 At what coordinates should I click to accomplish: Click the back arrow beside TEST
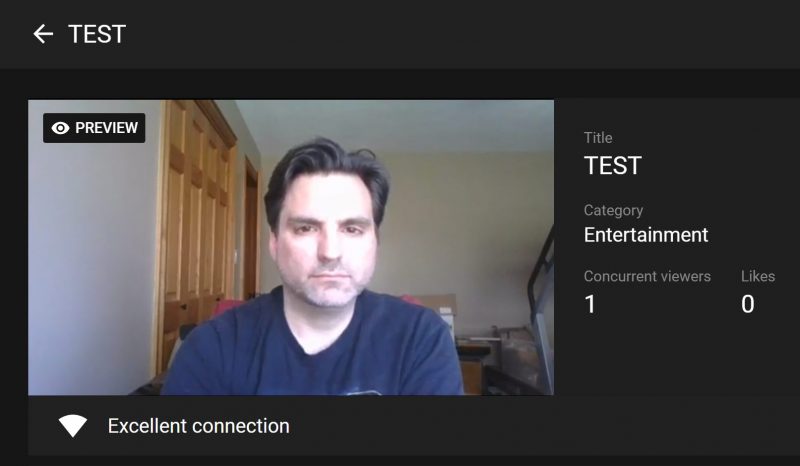click(x=43, y=34)
